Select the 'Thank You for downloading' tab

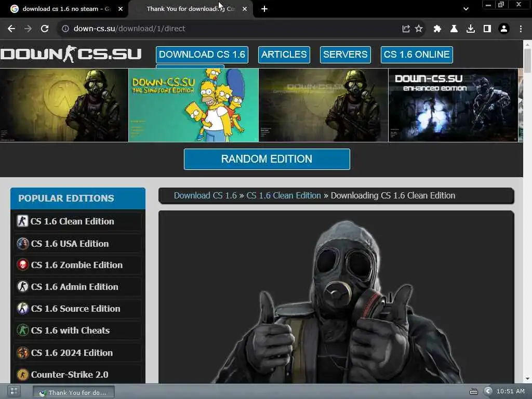(190, 9)
